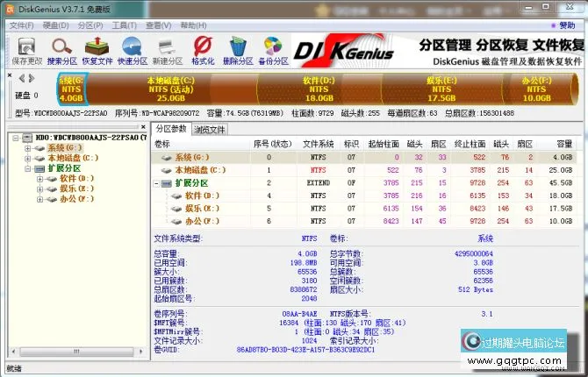Click 办公(F:) row in partition table
The height and width of the screenshot is (377, 588).
point(363,221)
